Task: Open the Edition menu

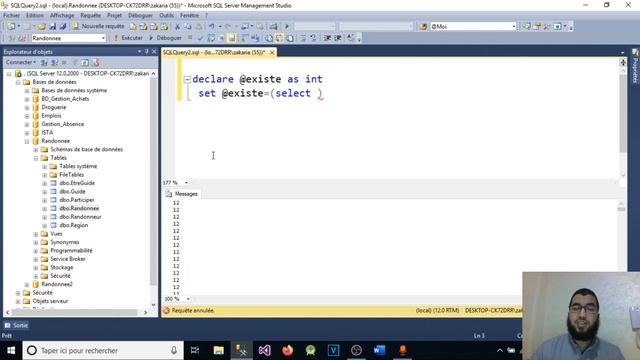Action: (x=35, y=16)
